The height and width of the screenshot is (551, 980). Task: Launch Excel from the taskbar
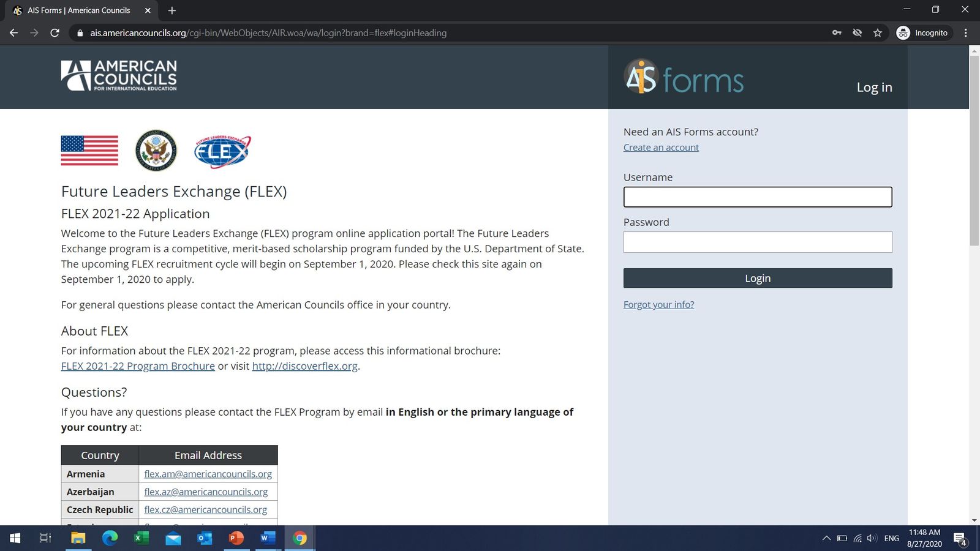[x=141, y=538]
